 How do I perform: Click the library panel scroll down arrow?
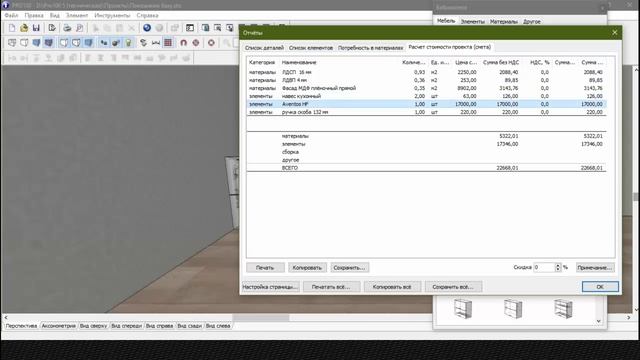[x=598, y=321]
